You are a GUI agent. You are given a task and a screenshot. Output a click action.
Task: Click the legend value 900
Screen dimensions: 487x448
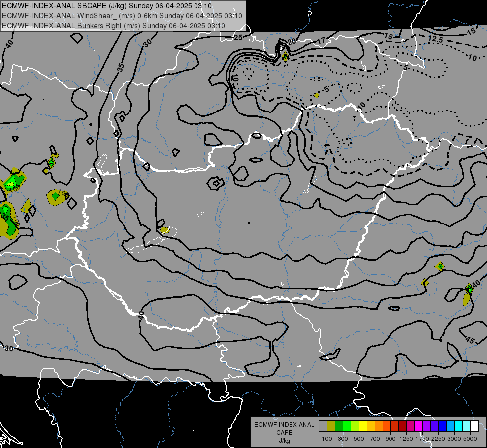click(x=390, y=439)
